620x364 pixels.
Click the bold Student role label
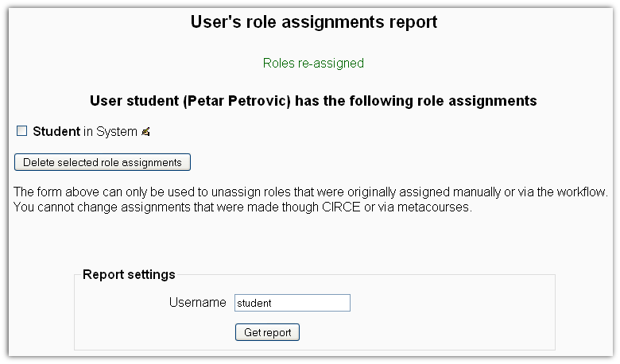pos(56,131)
